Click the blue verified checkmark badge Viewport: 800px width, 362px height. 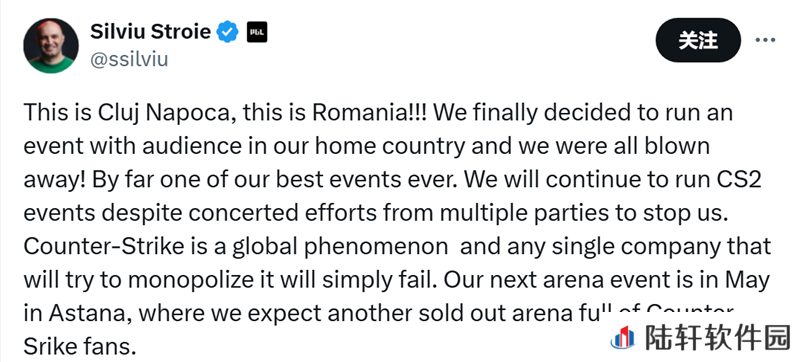click(227, 33)
